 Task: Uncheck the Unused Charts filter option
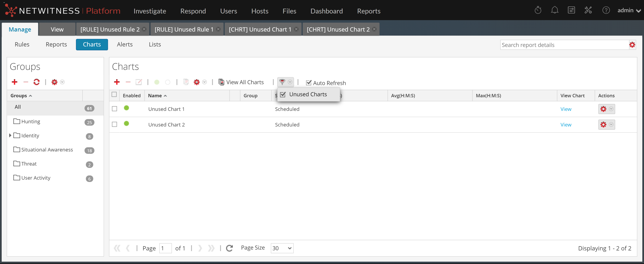pyautogui.click(x=283, y=94)
